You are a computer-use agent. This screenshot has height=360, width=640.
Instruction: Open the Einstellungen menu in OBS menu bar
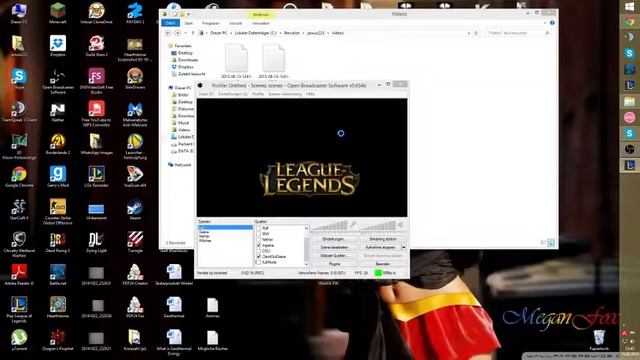point(233,94)
